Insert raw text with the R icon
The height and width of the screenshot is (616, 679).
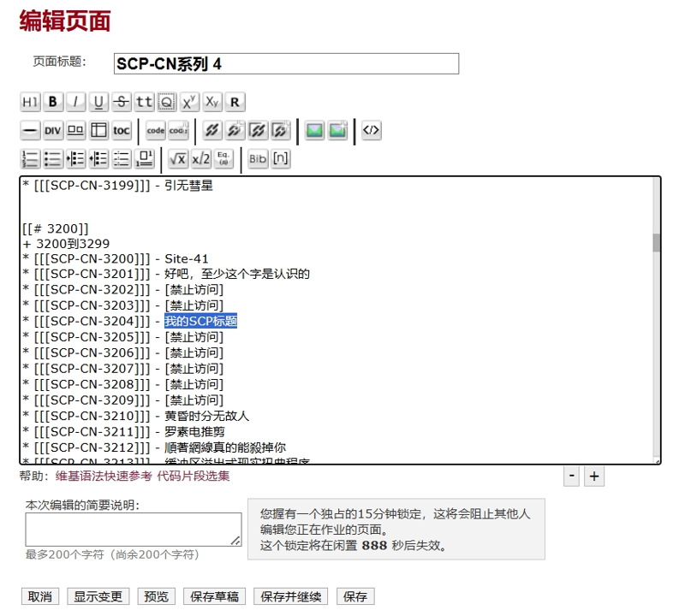(x=235, y=102)
